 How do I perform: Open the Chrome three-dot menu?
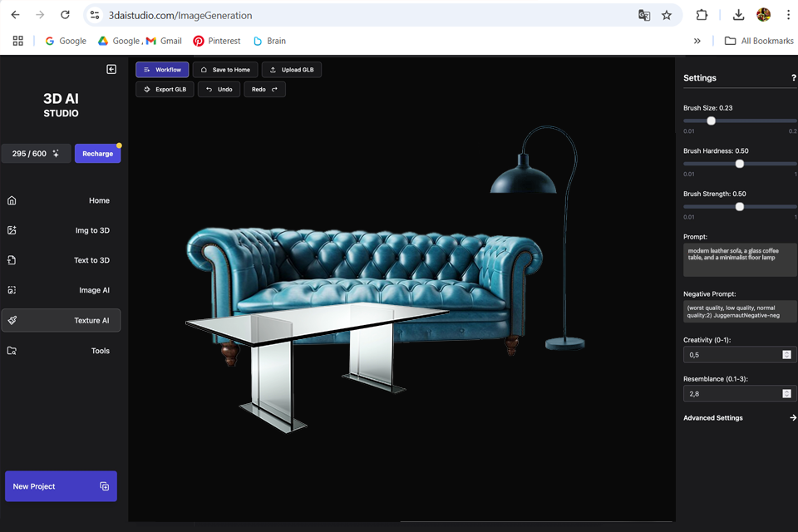pos(788,15)
